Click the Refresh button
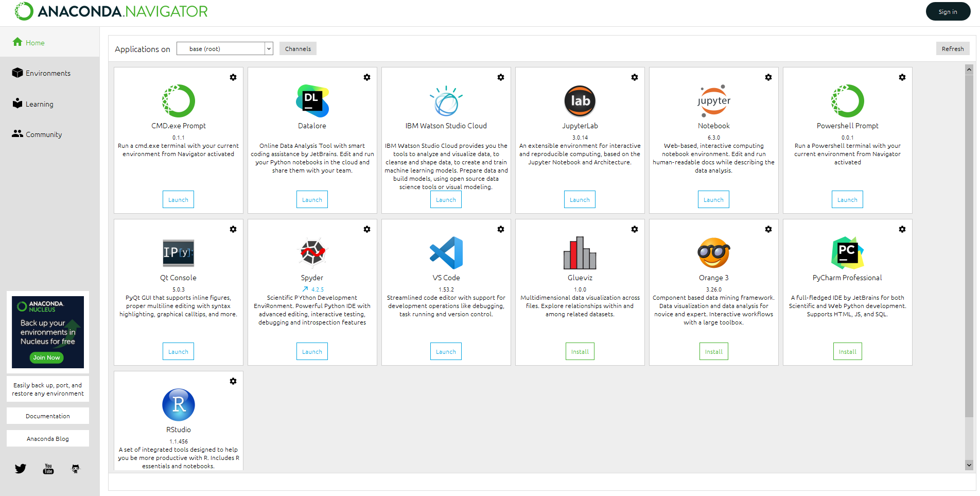Image resolution: width=980 pixels, height=496 pixels. click(x=953, y=48)
